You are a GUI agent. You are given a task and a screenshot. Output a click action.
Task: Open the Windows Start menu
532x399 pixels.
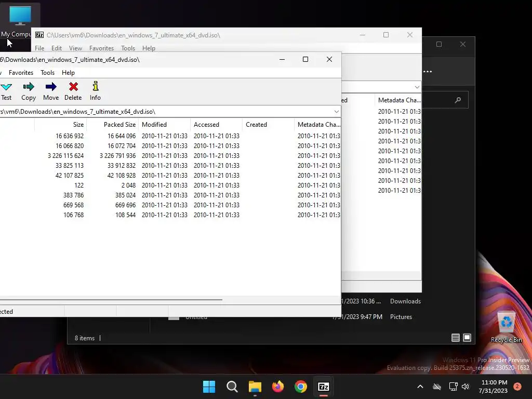point(209,387)
